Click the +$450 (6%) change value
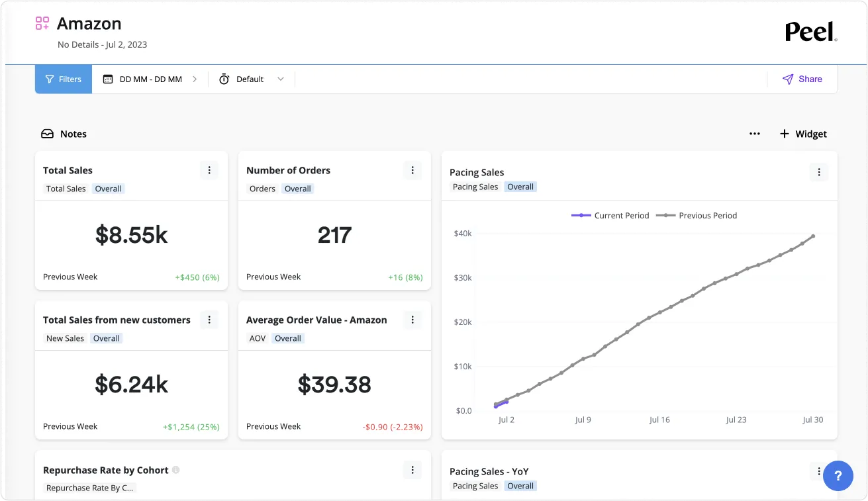868x501 pixels. (197, 277)
